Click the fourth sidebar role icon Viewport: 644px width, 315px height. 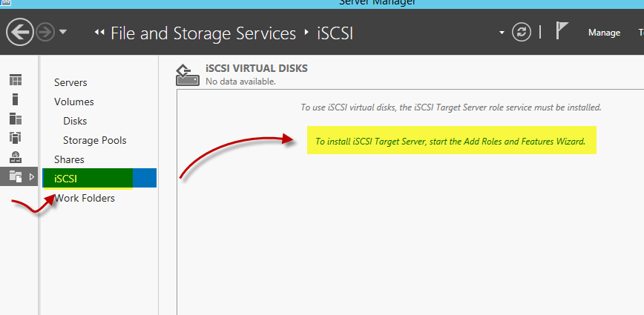coord(16,138)
